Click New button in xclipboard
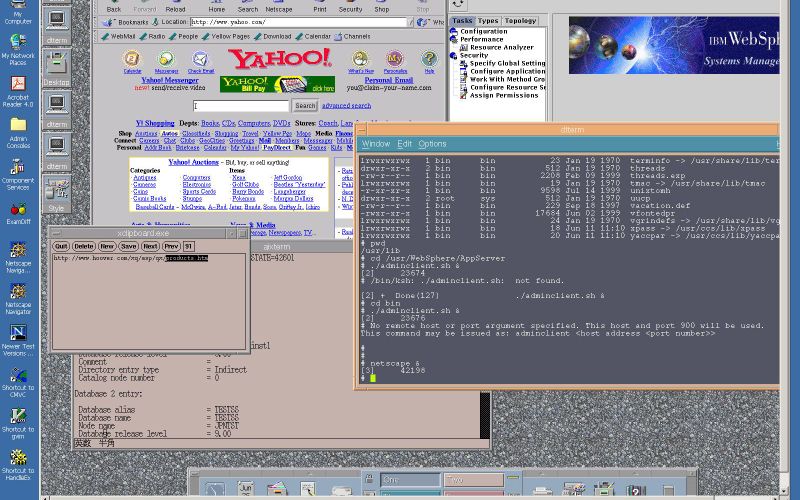 pos(107,246)
